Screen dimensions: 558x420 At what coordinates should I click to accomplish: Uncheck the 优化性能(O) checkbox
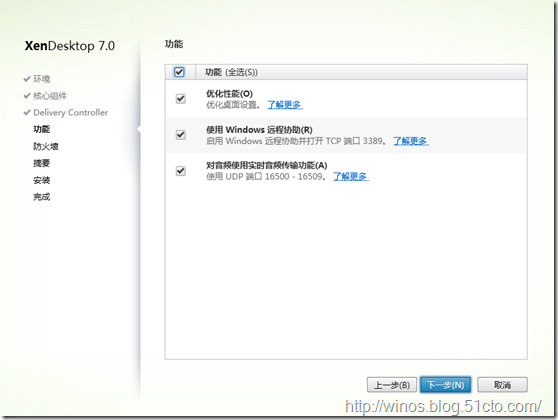pos(181,99)
